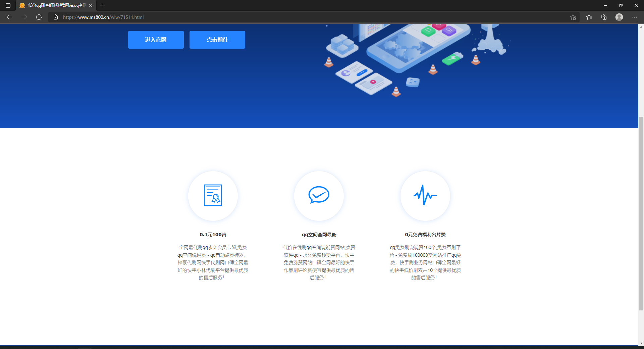Click the pulse waveform icon circle

(x=425, y=196)
